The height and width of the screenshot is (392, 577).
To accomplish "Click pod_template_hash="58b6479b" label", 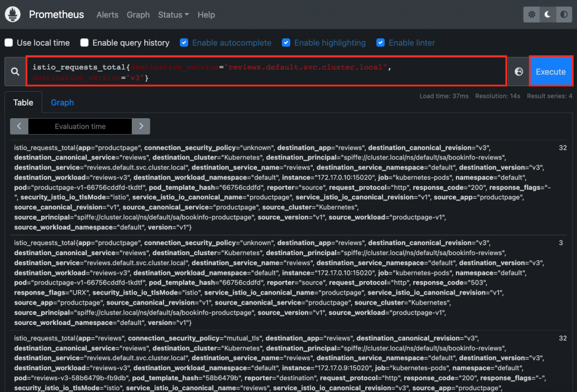I will pyautogui.click(x=187, y=378).
